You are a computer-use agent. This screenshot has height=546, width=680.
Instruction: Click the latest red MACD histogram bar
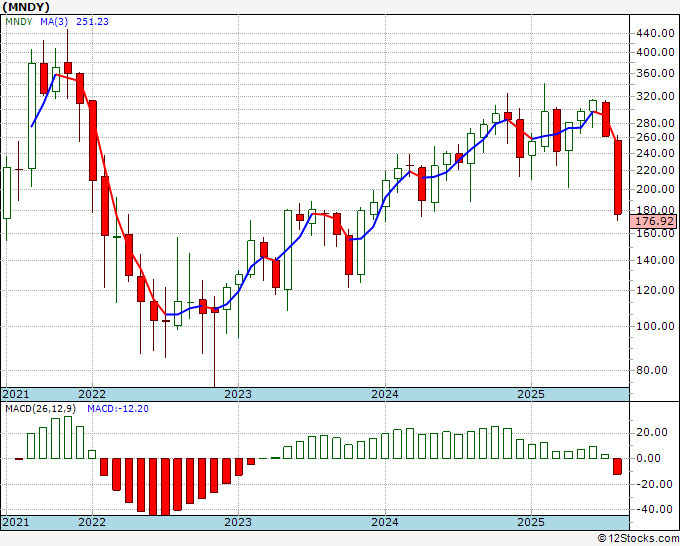coord(618,466)
